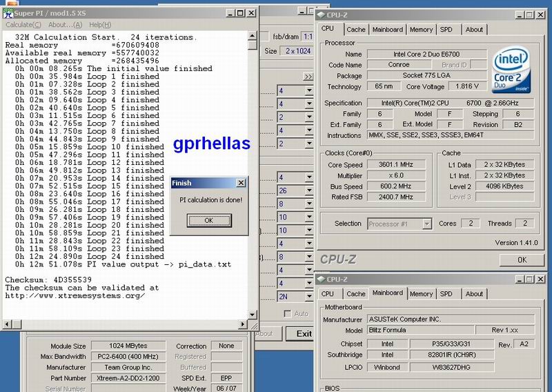
Task: Click processor name Intel Core 2 Duo E6700
Action: (x=426, y=55)
